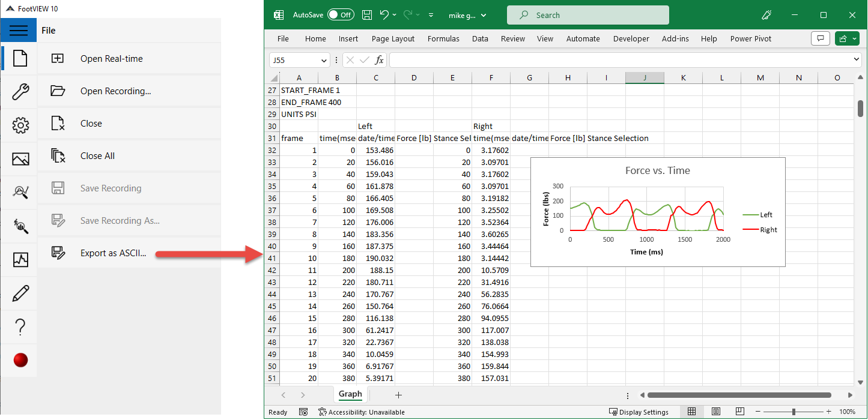The height and width of the screenshot is (420, 868).
Task: Select the Graph sheet tab
Action: click(350, 394)
